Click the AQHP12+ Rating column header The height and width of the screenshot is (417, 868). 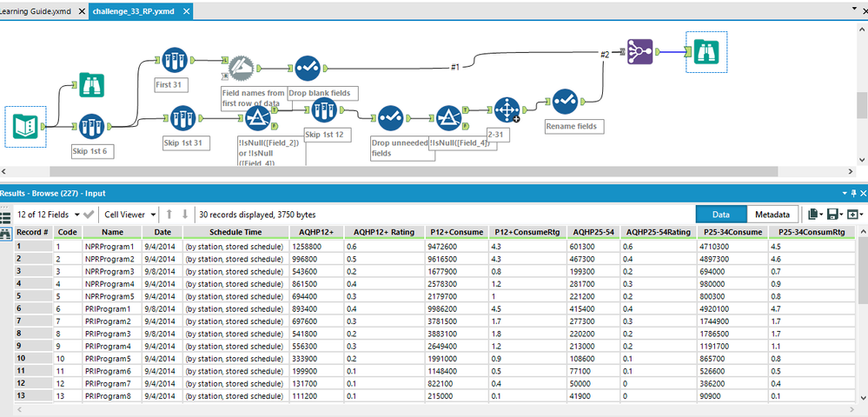click(x=384, y=232)
